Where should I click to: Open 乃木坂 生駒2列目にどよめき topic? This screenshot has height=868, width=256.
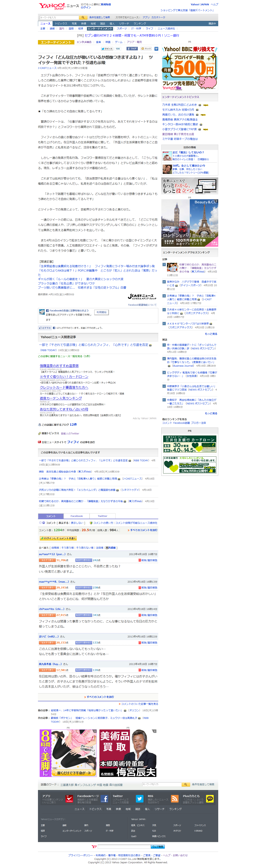tap(180, 105)
